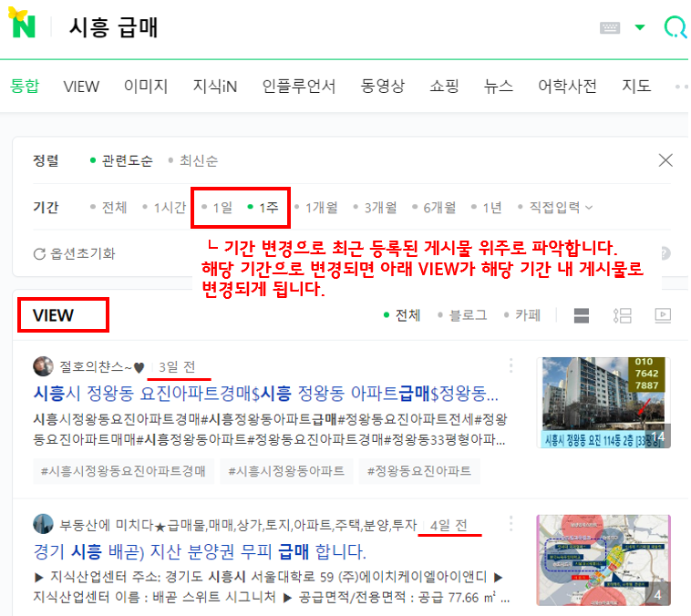Open the 지도 tab

636,86
